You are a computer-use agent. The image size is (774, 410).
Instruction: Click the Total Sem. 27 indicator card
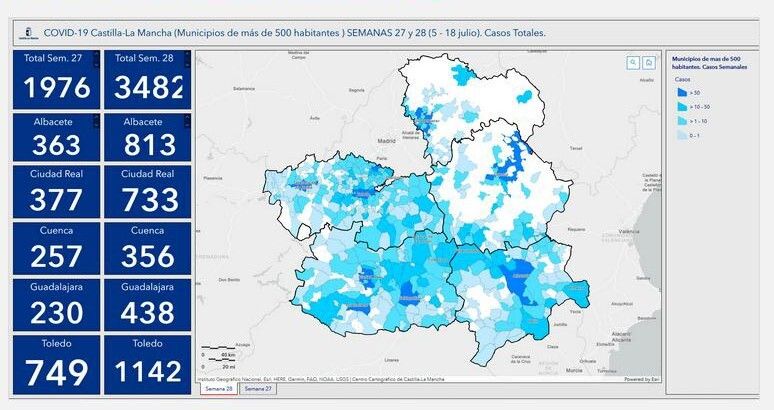point(56,79)
